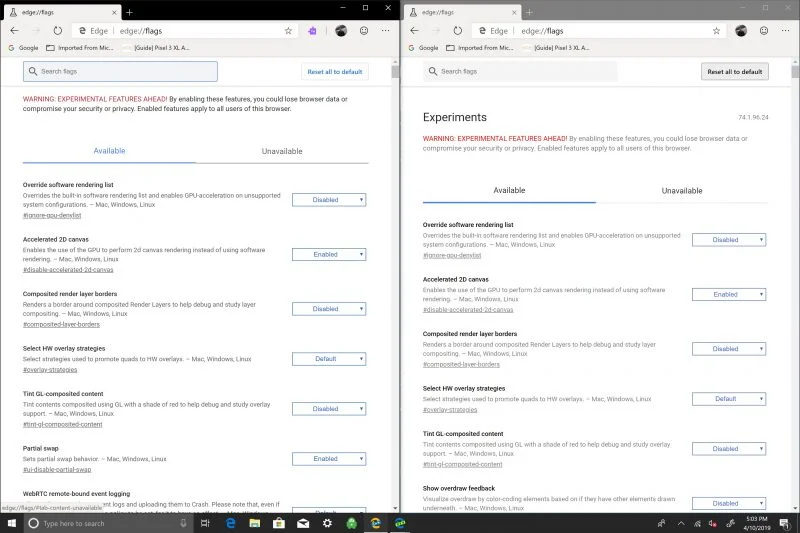Open Override software rendering list dropdown, right window
Screen dimensions: 800x533
[729, 240]
